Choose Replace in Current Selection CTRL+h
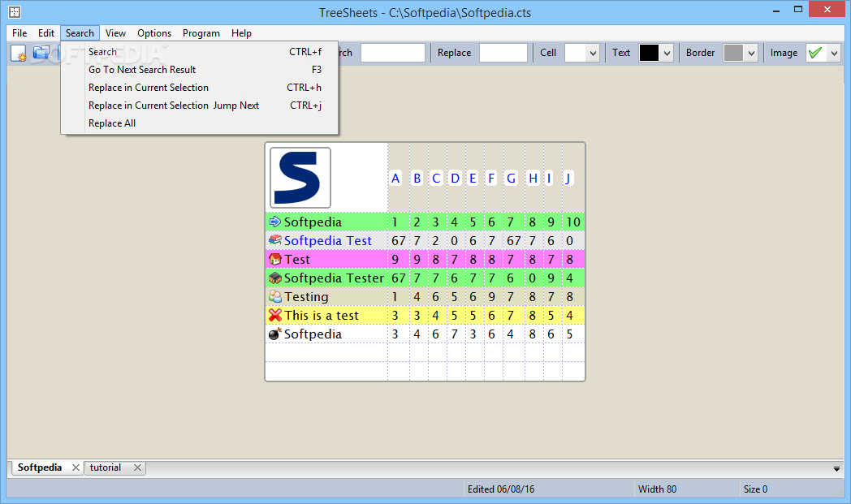Image resolution: width=851 pixels, height=504 pixels. (200, 88)
